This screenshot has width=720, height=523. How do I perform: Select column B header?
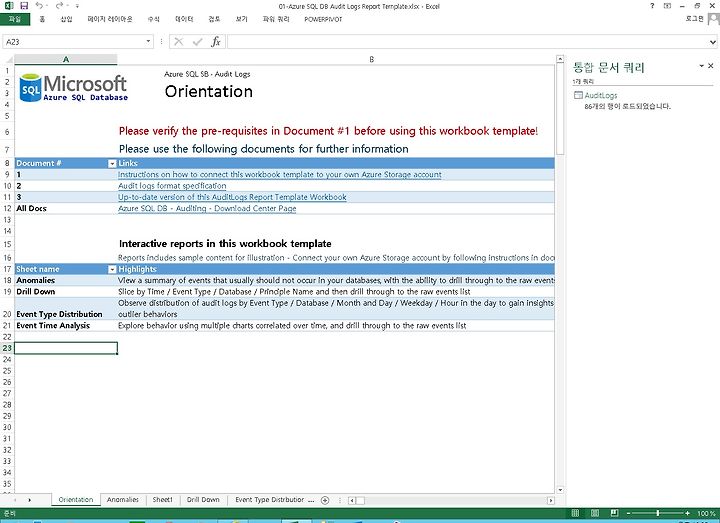coord(371,59)
